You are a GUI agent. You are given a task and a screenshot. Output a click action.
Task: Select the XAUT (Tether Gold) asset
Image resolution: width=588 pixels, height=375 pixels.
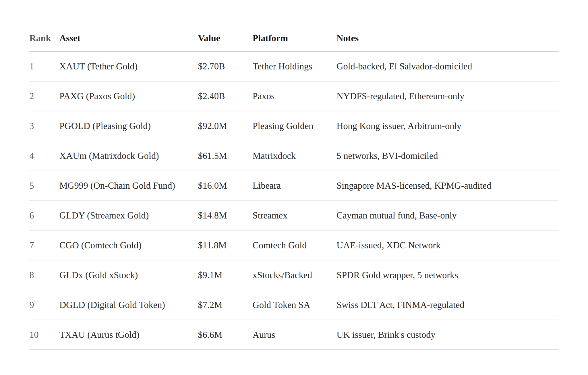(98, 66)
